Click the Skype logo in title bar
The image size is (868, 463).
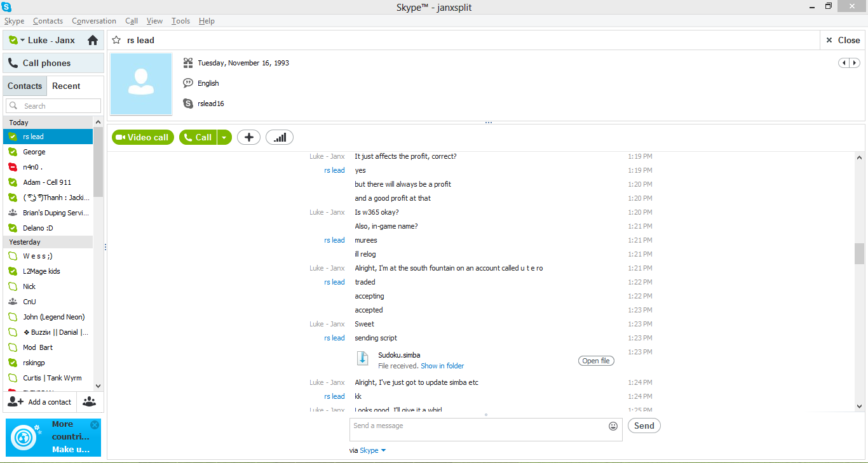pyautogui.click(x=6, y=7)
